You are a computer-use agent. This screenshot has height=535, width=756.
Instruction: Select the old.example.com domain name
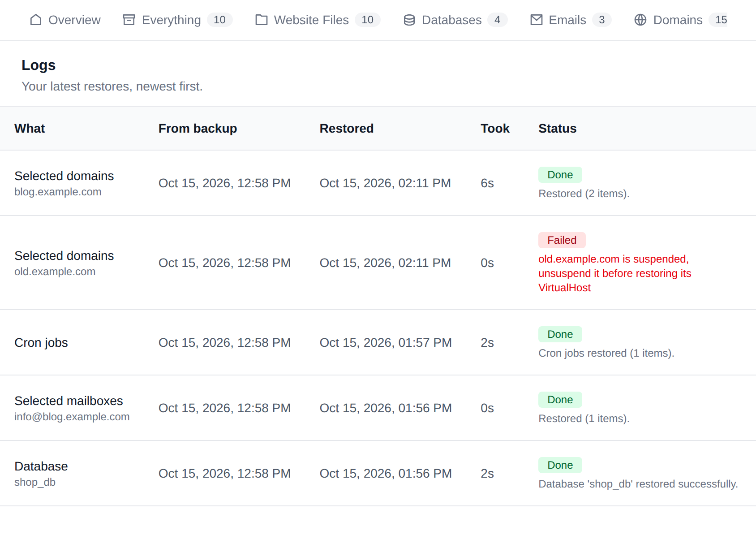click(x=55, y=272)
